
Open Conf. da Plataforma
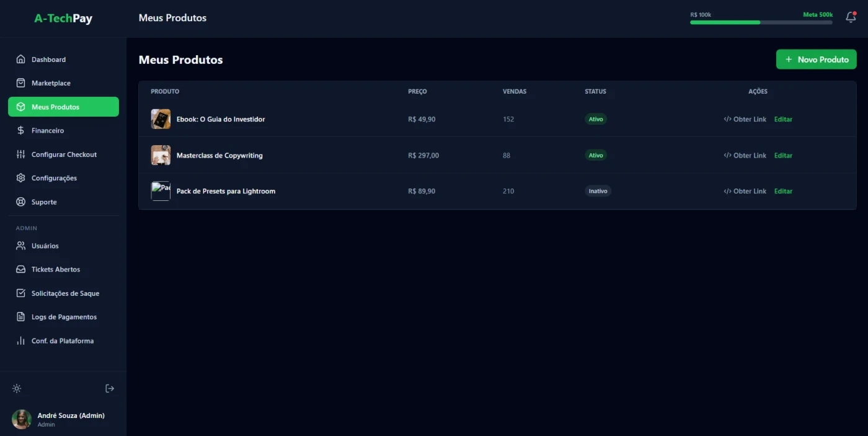[x=62, y=341]
